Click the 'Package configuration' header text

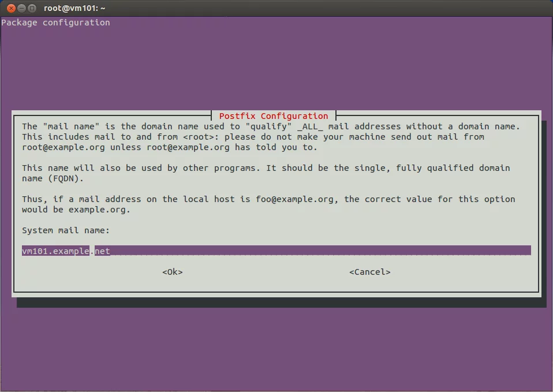click(56, 23)
